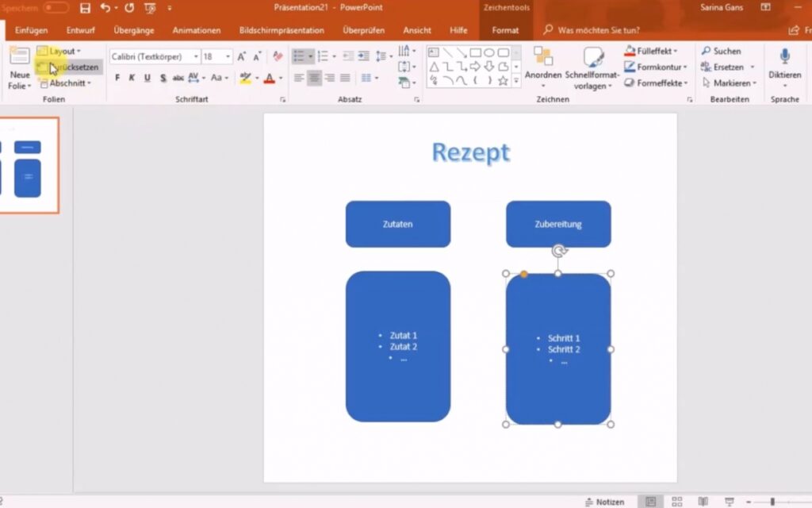This screenshot has width=812, height=508.
Task: Expand the Abschnitt dropdown
Action: pyautogui.click(x=65, y=83)
